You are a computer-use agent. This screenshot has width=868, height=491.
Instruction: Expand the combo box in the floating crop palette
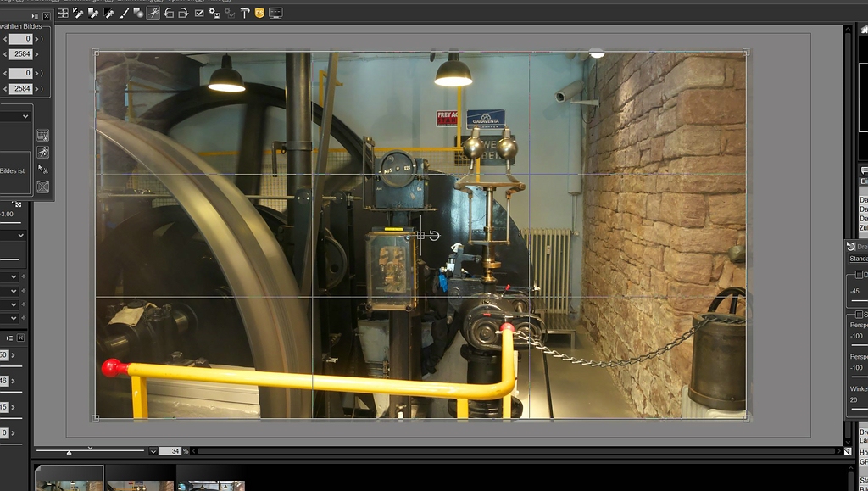tap(25, 116)
